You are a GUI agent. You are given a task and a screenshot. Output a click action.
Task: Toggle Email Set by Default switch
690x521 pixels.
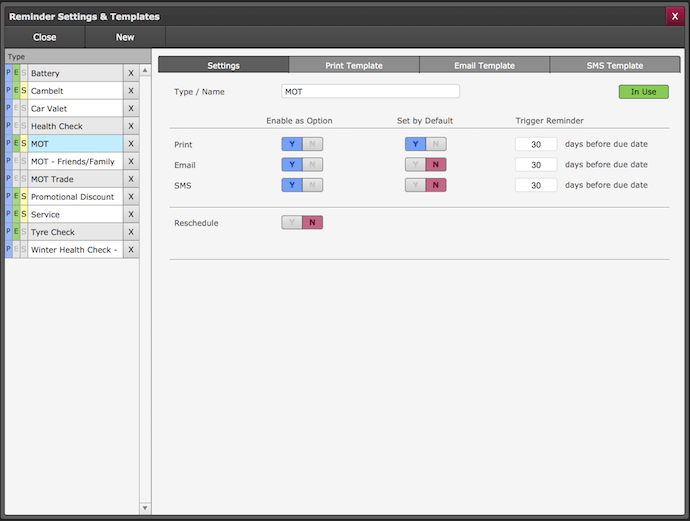coord(425,164)
